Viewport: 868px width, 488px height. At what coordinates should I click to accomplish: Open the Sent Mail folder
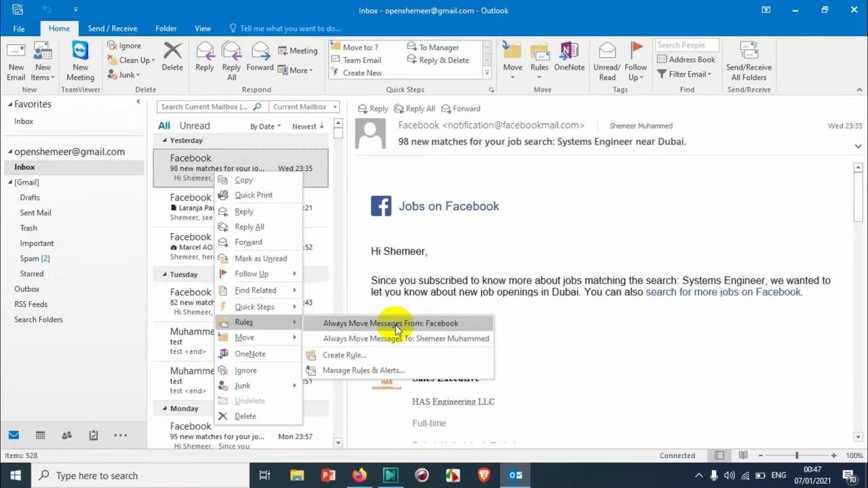click(35, 213)
